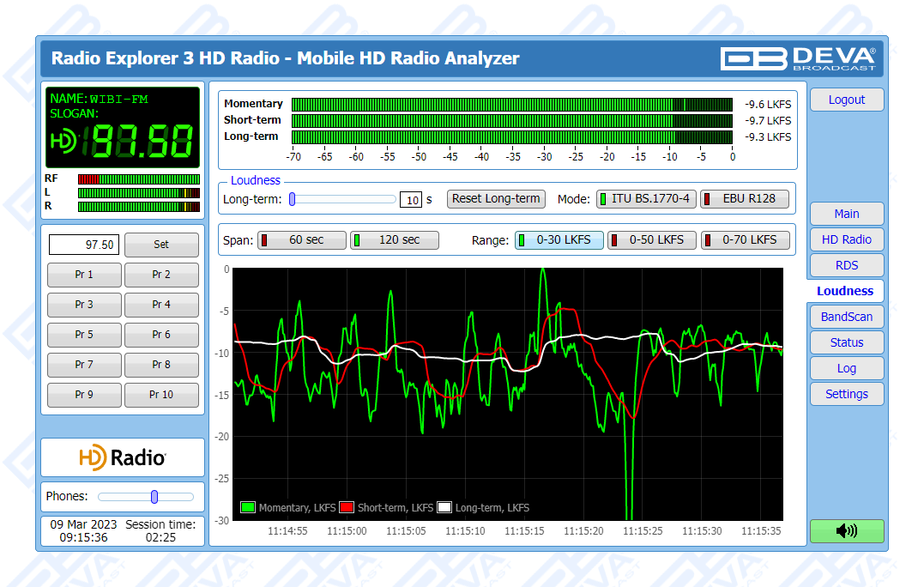Click the white Long-term legend swatch
The height and width of the screenshot is (587, 924).
coord(444,507)
